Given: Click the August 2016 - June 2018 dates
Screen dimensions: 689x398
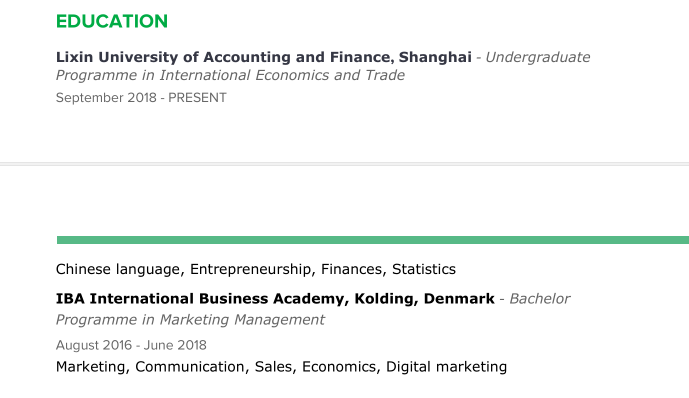Looking at the screenshot, I should click(131, 345).
